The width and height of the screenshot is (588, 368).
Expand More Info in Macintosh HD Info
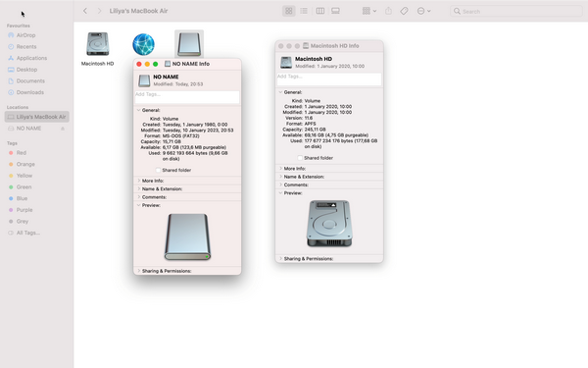280,169
